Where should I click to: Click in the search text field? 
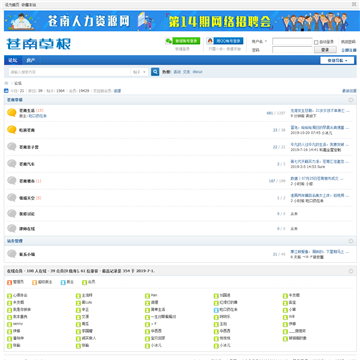click(x=69, y=72)
